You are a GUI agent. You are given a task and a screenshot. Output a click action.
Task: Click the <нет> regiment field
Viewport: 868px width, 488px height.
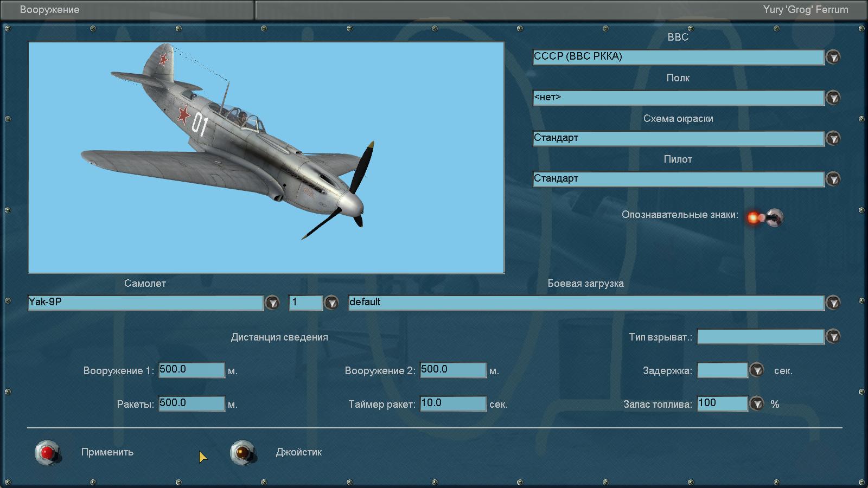tap(679, 98)
